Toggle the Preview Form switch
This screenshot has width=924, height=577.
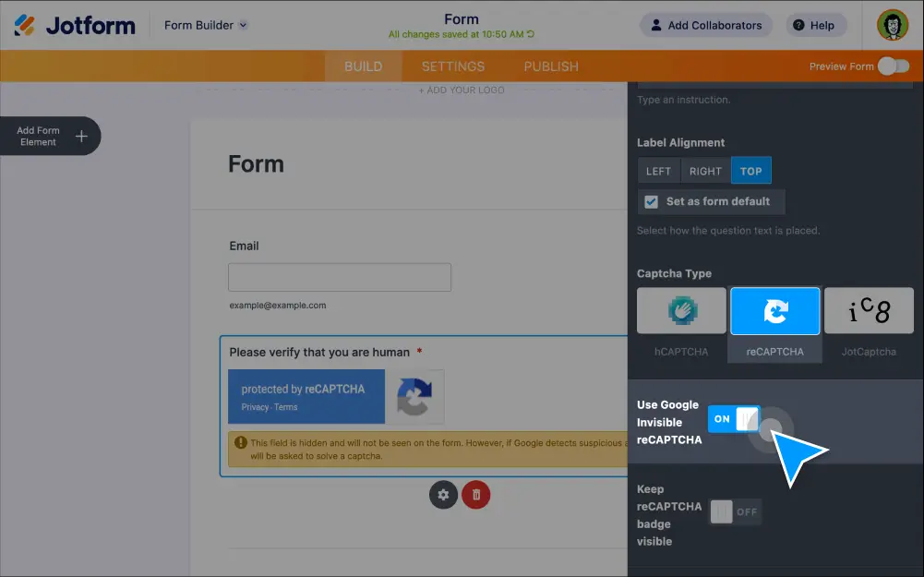893,66
